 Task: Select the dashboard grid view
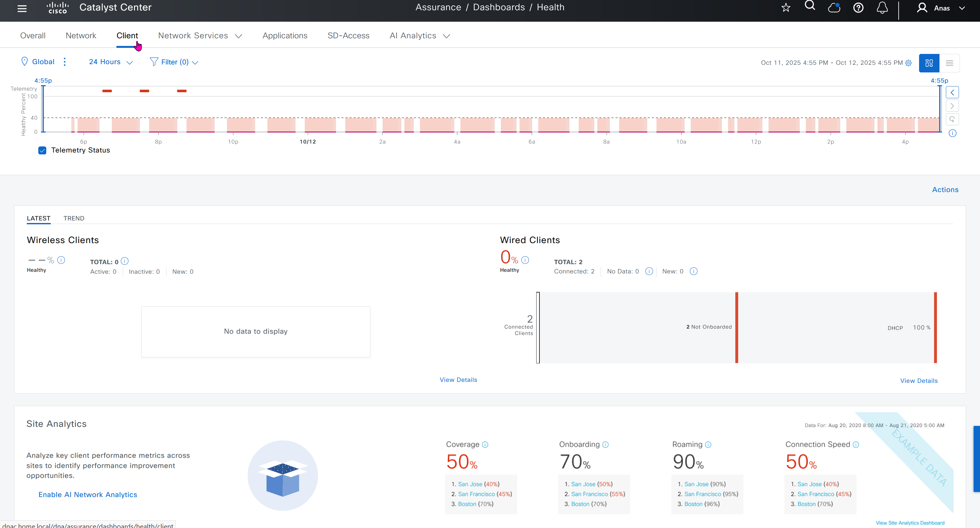pyautogui.click(x=929, y=63)
